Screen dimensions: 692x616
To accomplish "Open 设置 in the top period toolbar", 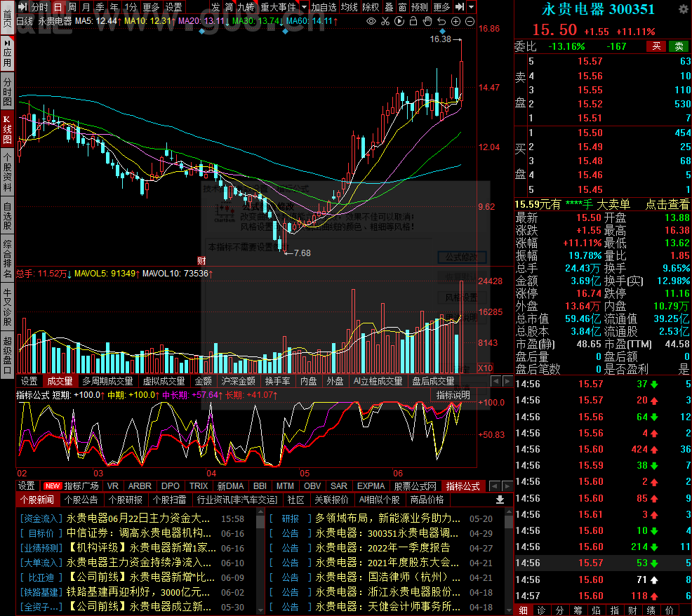I will [x=173, y=7].
